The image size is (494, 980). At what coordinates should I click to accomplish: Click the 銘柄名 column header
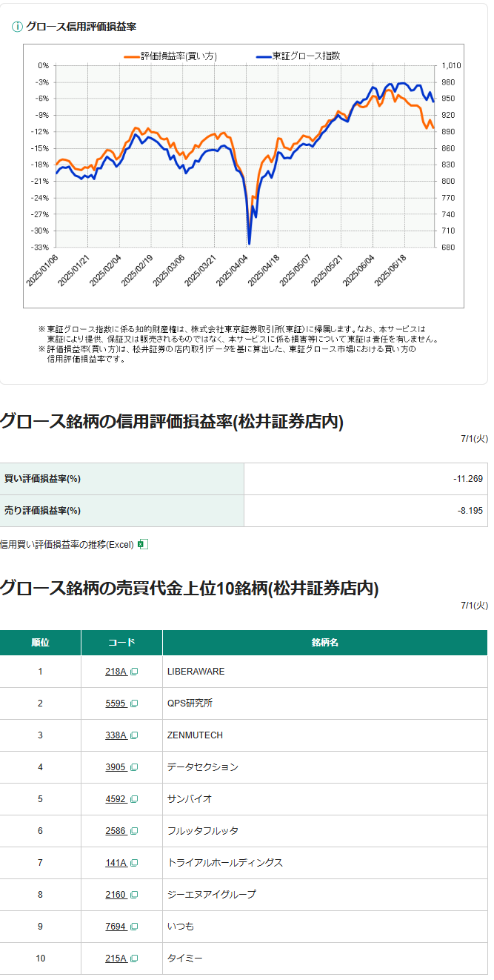coord(325,643)
